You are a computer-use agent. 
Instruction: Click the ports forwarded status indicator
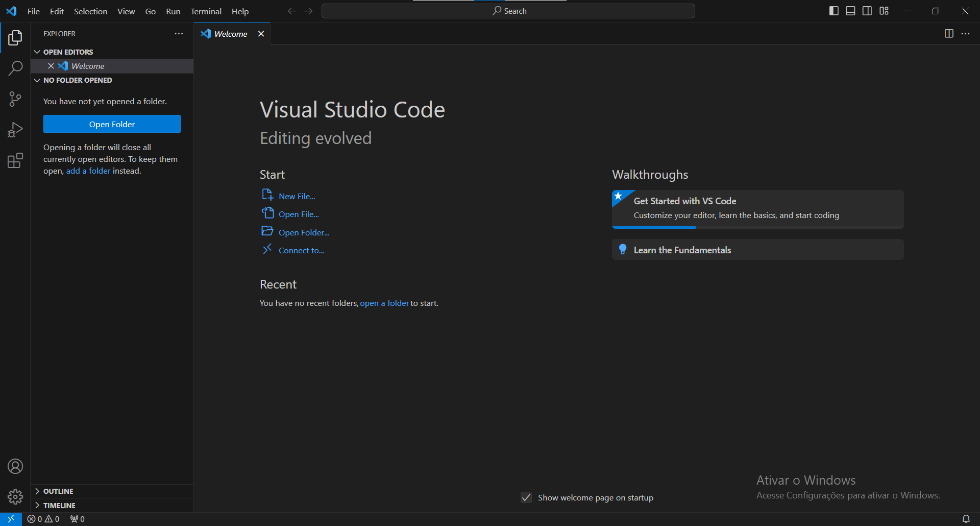[78, 519]
